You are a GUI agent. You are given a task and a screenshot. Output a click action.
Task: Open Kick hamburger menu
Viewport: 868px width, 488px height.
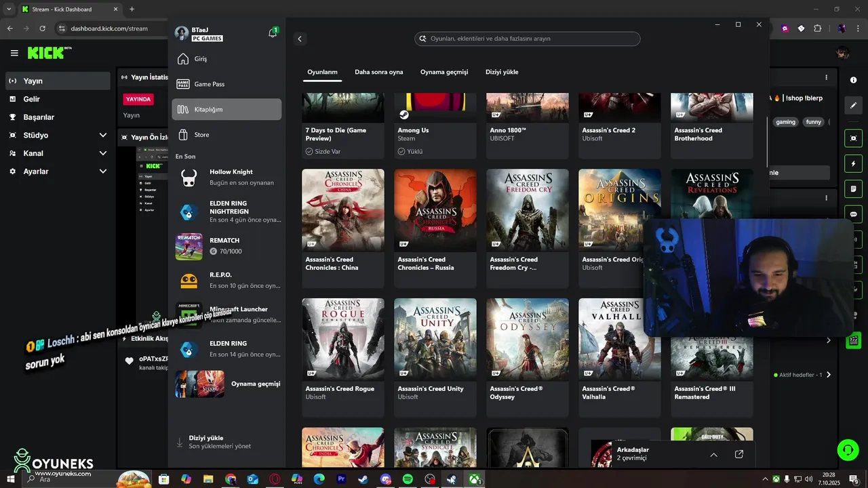click(x=14, y=53)
